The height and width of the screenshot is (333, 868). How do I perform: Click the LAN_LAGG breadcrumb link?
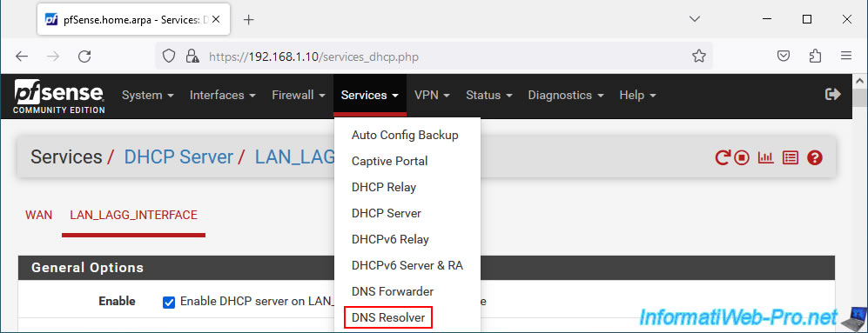(x=294, y=157)
